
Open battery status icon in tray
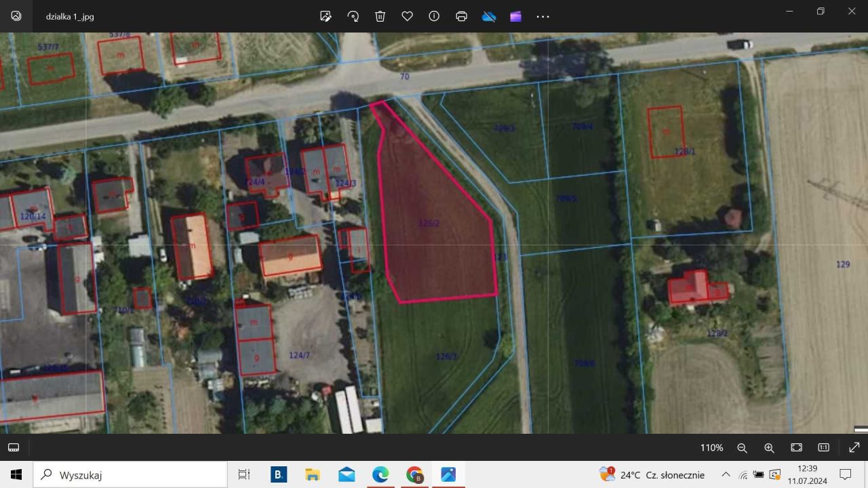[x=759, y=474]
